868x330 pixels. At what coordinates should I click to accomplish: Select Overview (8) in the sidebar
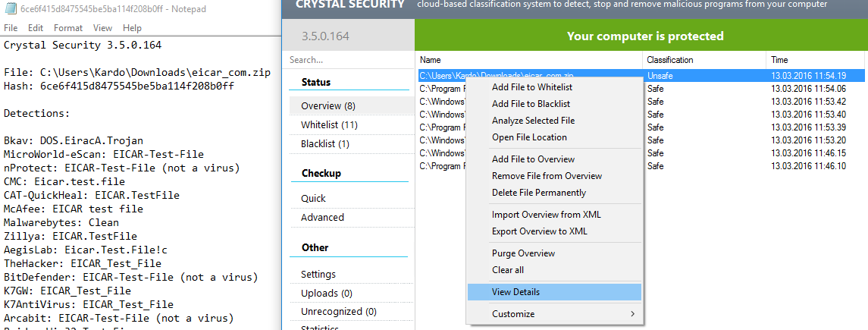tap(327, 106)
